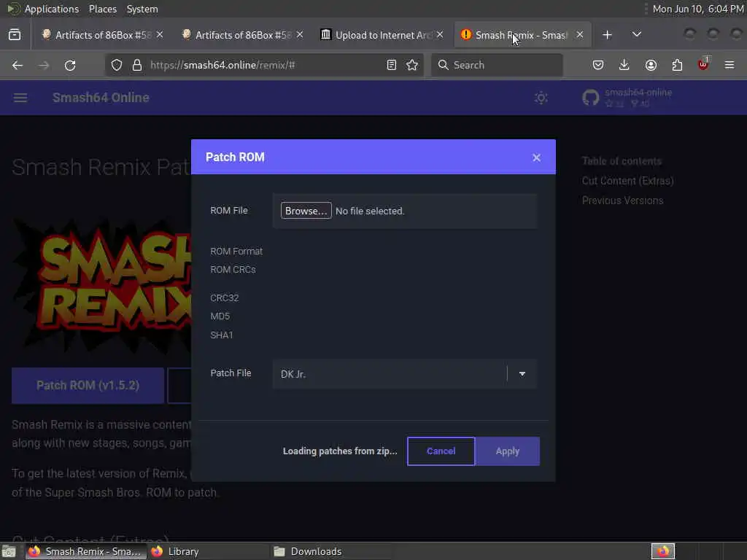Bookmark this page with star icon
747x560 pixels.
pyautogui.click(x=412, y=65)
